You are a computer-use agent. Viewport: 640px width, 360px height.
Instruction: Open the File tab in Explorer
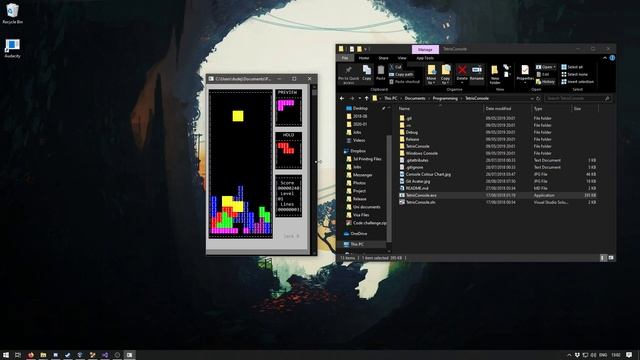[x=345, y=58]
